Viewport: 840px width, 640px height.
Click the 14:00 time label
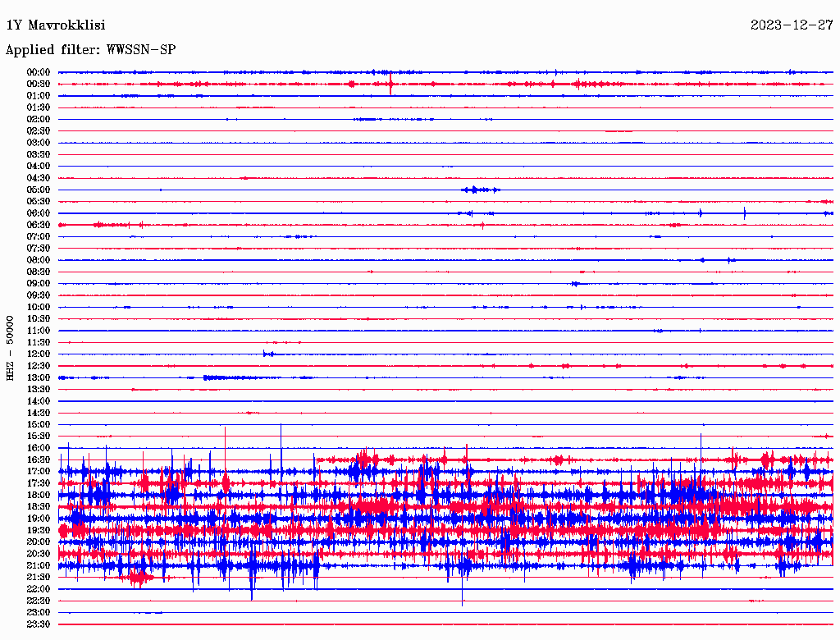pos(39,401)
